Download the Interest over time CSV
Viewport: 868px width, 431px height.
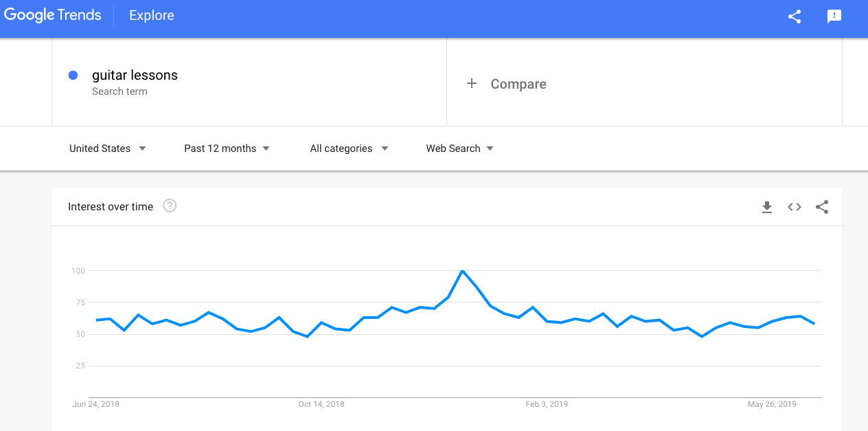click(x=767, y=207)
